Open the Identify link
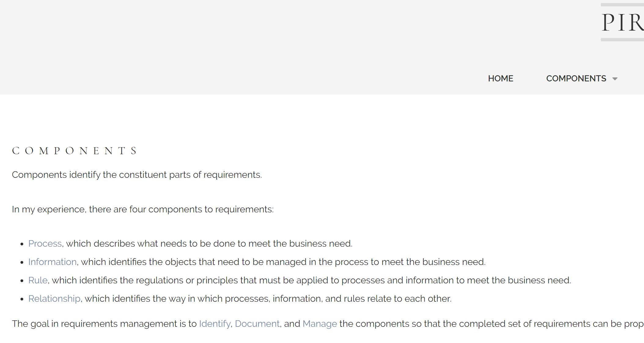Screen dimensions: 644x343 click(215, 324)
